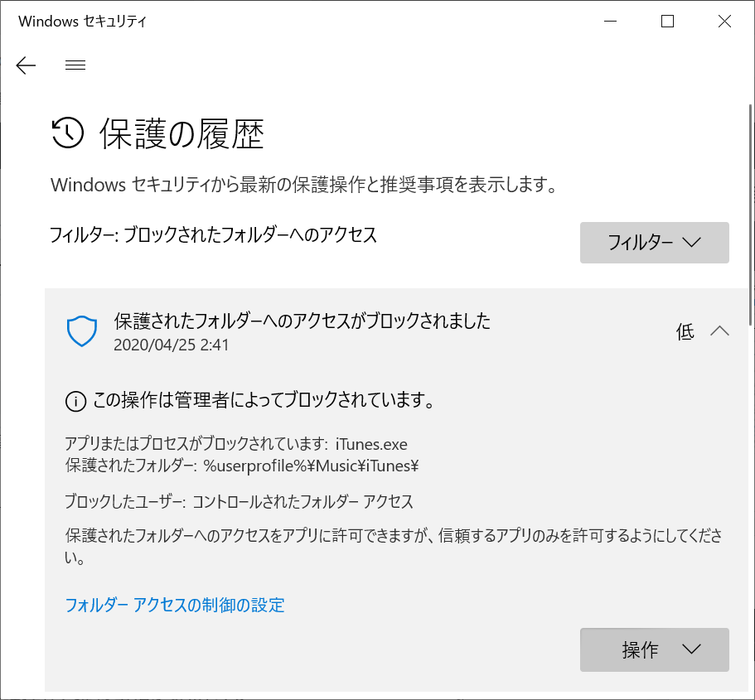Maximize the Windows Security window
Screen dimensions: 755x700
coord(667,22)
